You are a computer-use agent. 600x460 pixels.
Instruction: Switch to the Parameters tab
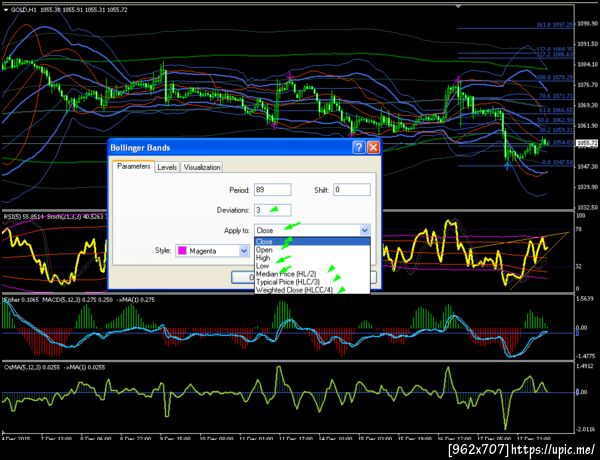pos(134,166)
